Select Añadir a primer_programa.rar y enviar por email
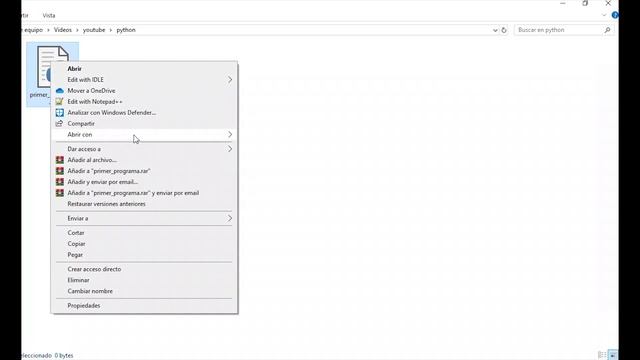 [144, 193]
